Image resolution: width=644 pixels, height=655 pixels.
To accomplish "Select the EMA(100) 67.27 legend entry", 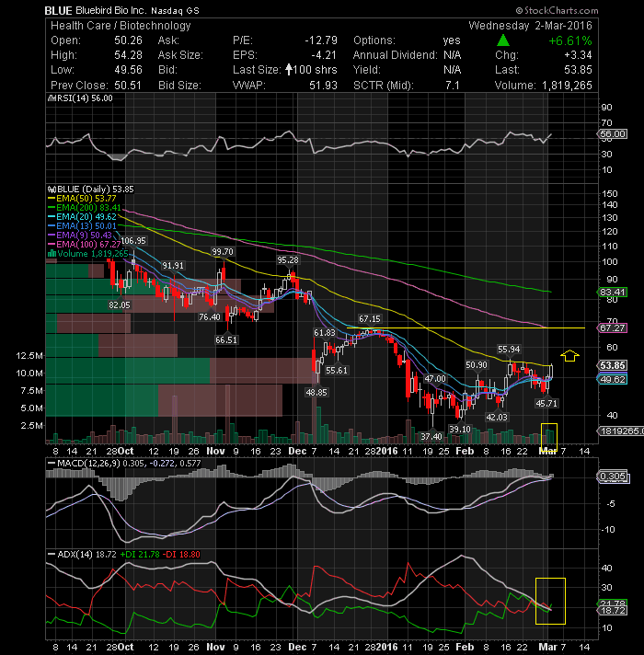I will 85,244.
